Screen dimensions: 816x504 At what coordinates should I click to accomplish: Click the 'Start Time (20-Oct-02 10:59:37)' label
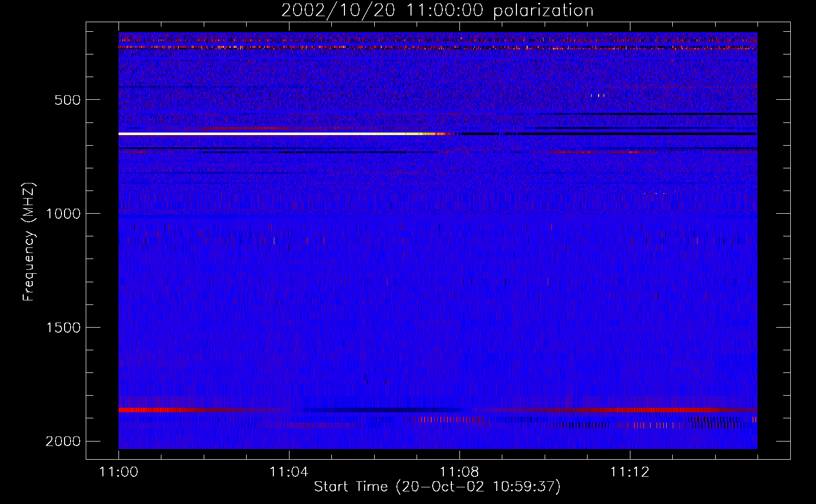(437, 487)
